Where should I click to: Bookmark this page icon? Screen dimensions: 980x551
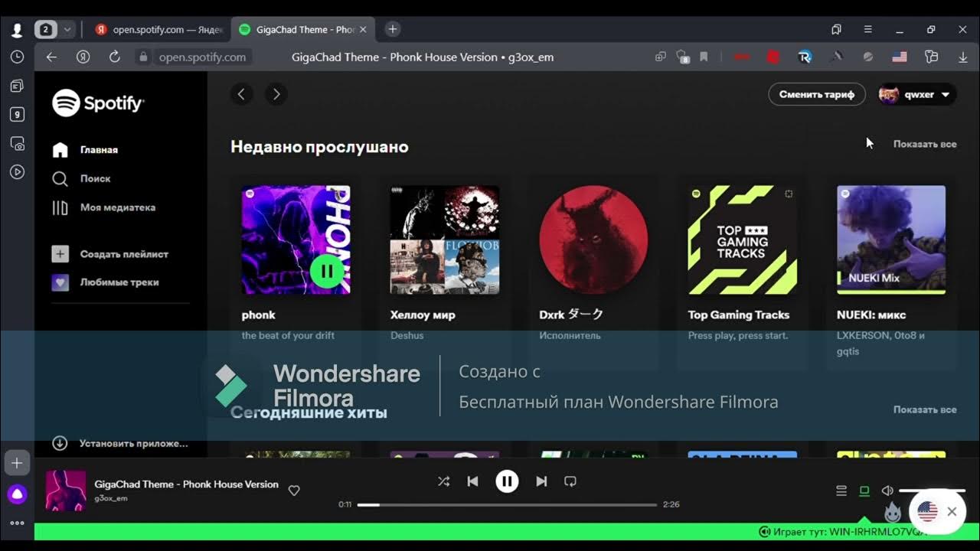click(704, 57)
